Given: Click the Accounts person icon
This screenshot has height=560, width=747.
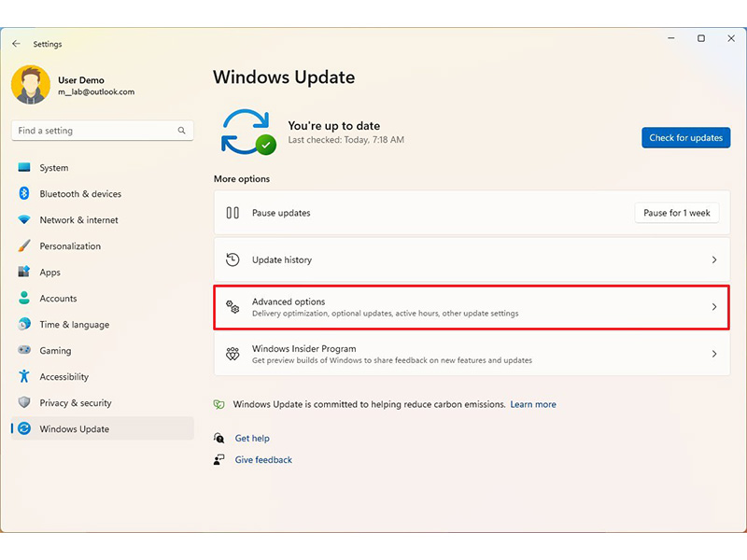Looking at the screenshot, I should (x=24, y=298).
